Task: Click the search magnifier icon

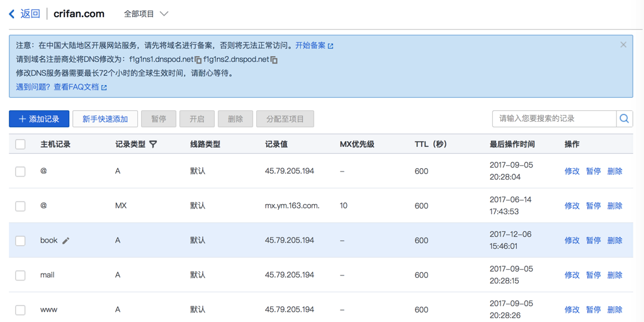Action: (624, 118)
